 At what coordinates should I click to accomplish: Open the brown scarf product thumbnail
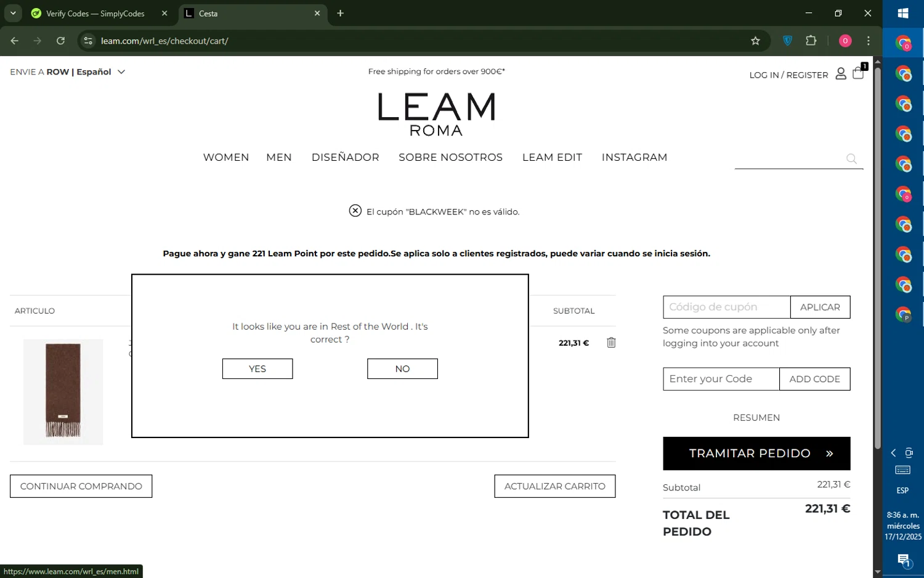click(x=63, y=391)
